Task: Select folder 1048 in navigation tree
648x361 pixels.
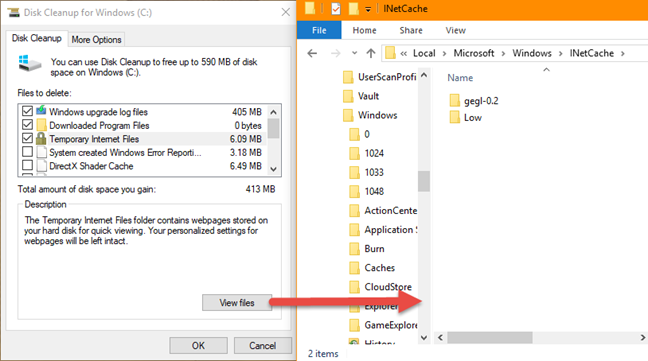Action: [367, 191]
